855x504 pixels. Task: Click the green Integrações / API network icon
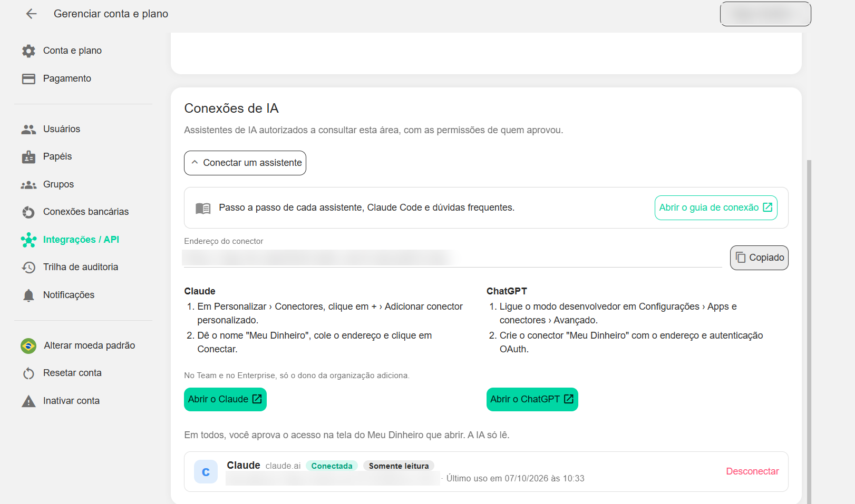pyautogui.click(x=28, y=240)
